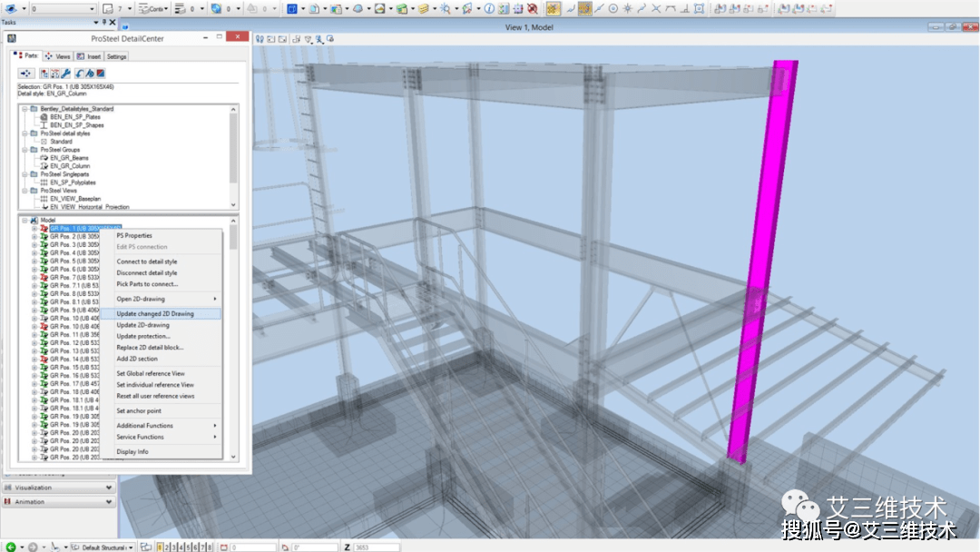The height and width of the screenshot is (552, 980).
Task: Toggle view 6 in the status bar
Action: [195, 547]
